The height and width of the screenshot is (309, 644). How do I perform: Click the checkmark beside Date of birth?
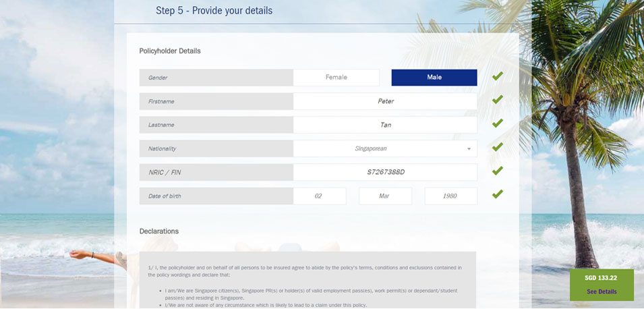coord(498,194)
